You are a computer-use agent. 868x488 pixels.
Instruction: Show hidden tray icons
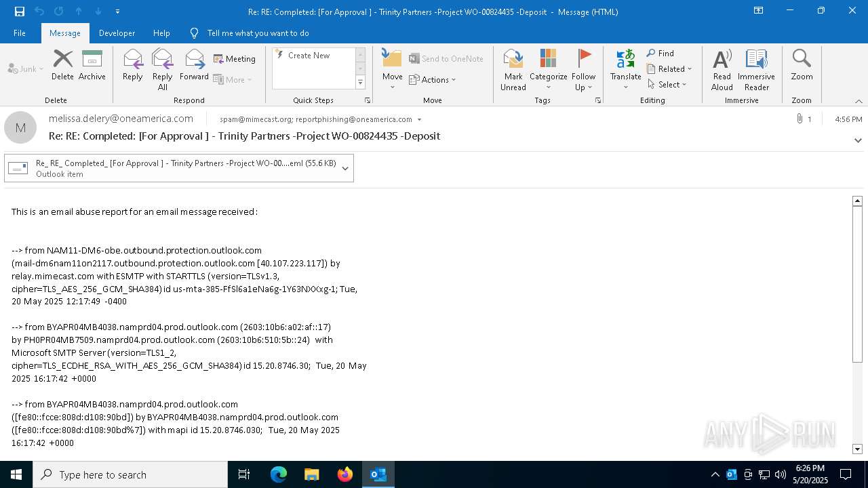coord(715,474)
